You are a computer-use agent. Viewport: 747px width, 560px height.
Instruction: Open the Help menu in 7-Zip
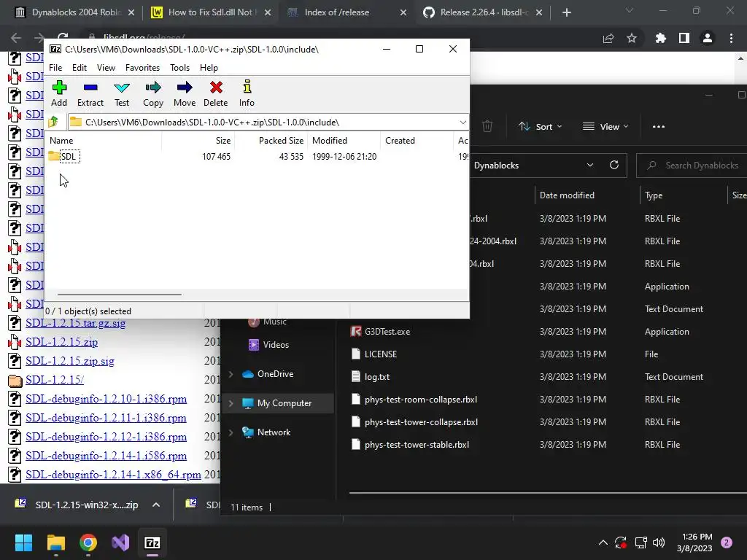[x=209, y=68]
